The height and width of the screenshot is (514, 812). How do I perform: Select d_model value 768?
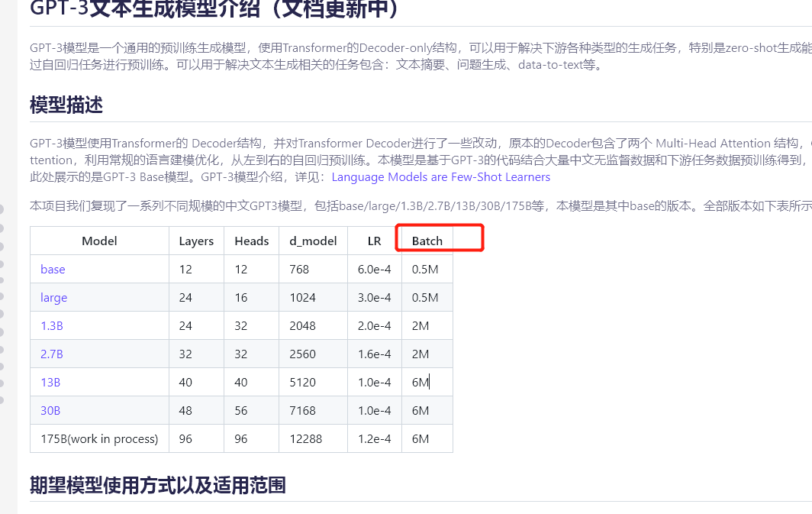tap(299, 270)
